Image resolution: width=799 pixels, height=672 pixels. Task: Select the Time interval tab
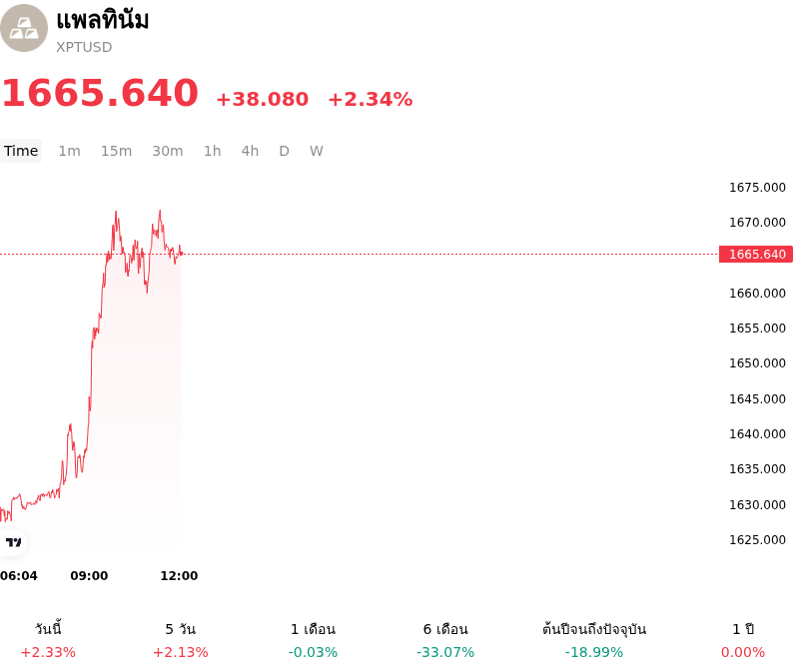pos(21,151)
